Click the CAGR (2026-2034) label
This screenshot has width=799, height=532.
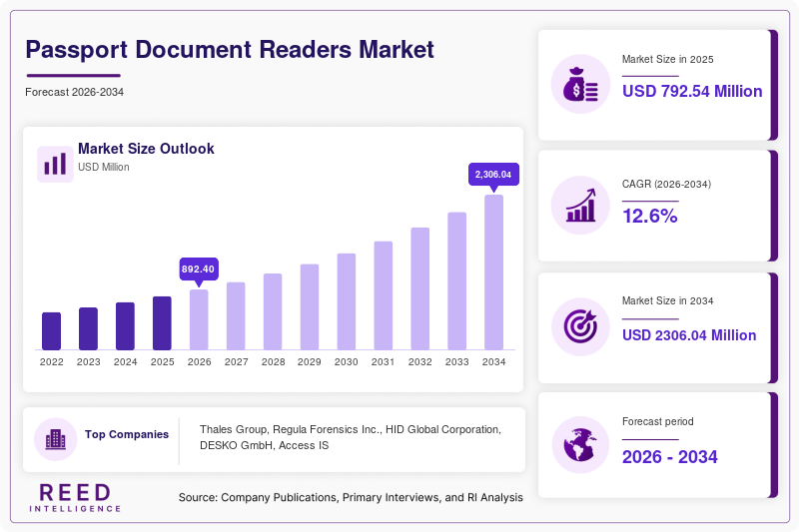tap(666, 184)
